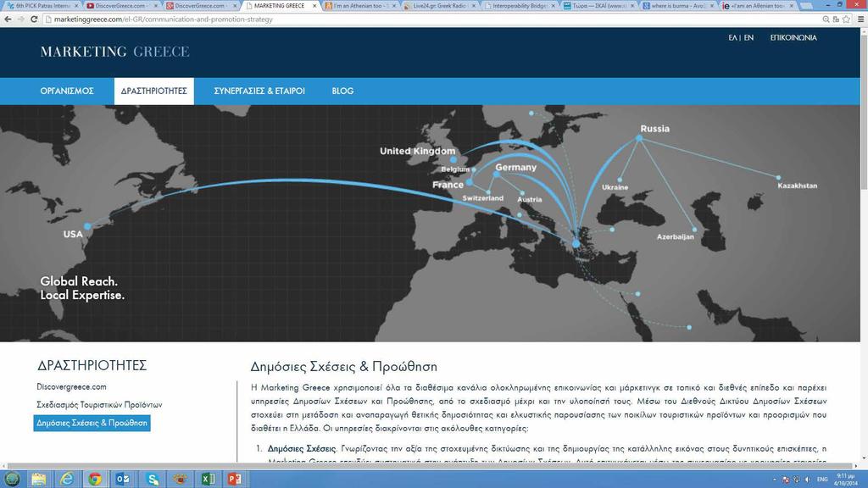Click the taskbar clock showing 4/10/2014
Screen dimensions: 868x488
845,480
